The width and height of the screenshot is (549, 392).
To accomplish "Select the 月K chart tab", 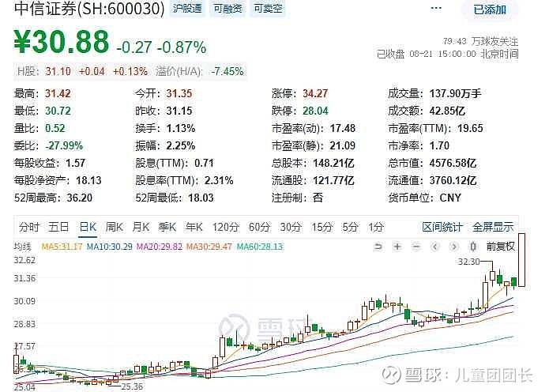I will tap(141, 227).
